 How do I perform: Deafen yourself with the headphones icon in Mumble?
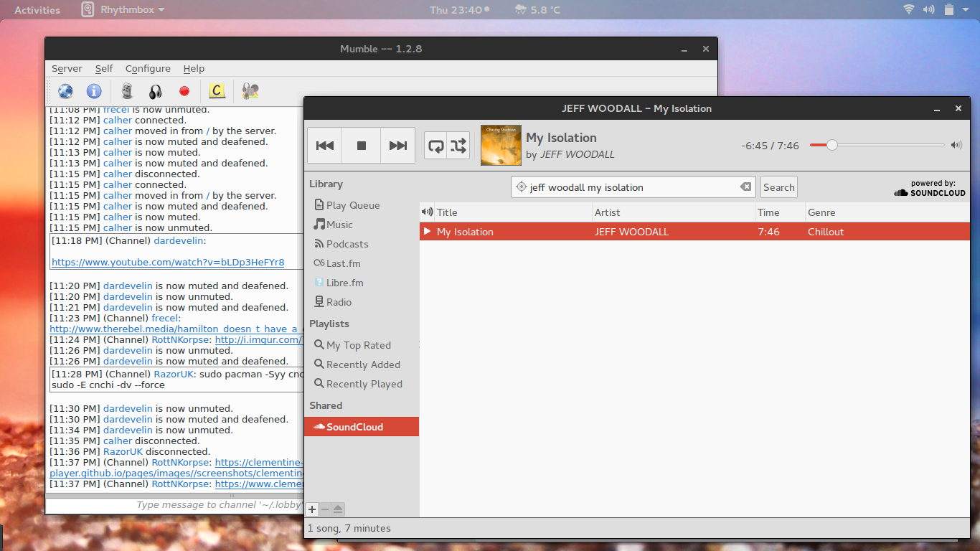pyautogui.click(x=156, y=91)
